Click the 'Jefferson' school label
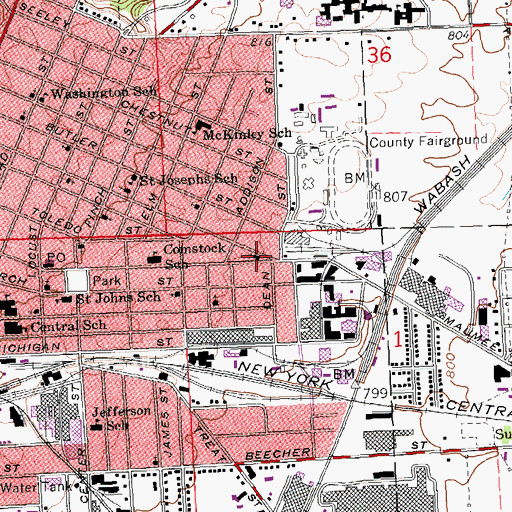This screenshot has height=512, width=512. click(121, 411)
